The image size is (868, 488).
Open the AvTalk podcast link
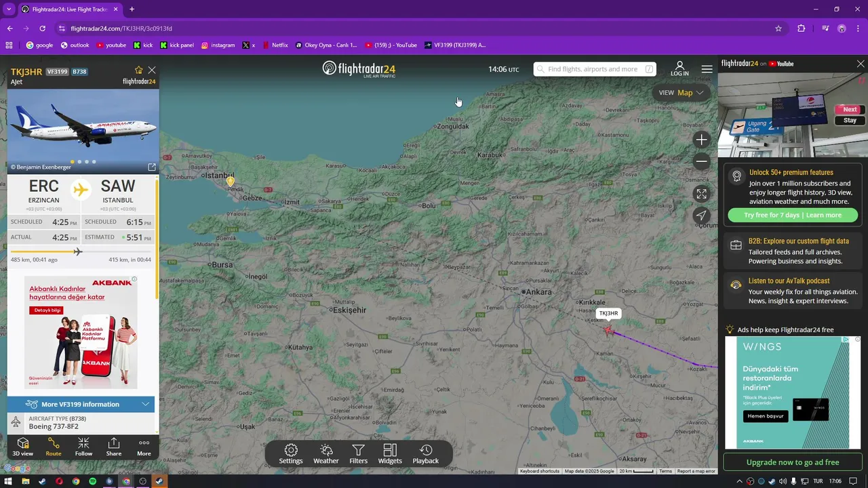[793, 291]
